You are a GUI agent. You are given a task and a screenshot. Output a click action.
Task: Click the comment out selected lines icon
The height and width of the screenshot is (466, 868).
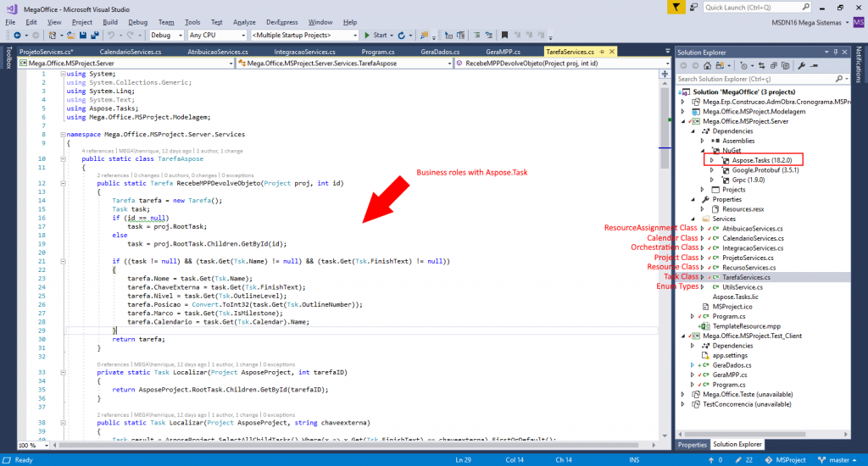point(476,36)
